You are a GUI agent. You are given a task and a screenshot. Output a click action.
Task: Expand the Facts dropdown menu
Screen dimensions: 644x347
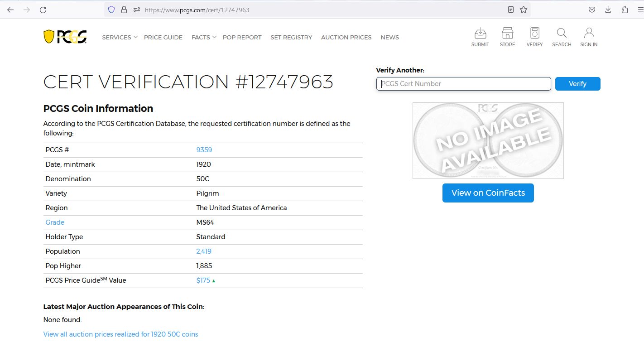pyautogui.click(x=204, y=38)
